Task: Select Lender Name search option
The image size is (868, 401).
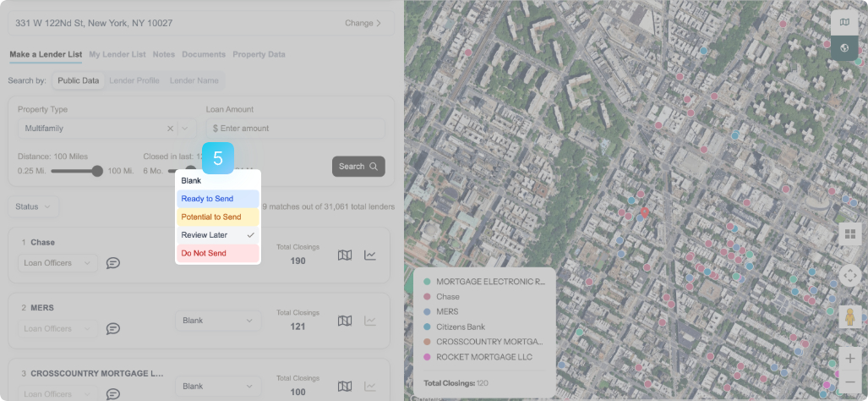Action: [x=194, y=81]
